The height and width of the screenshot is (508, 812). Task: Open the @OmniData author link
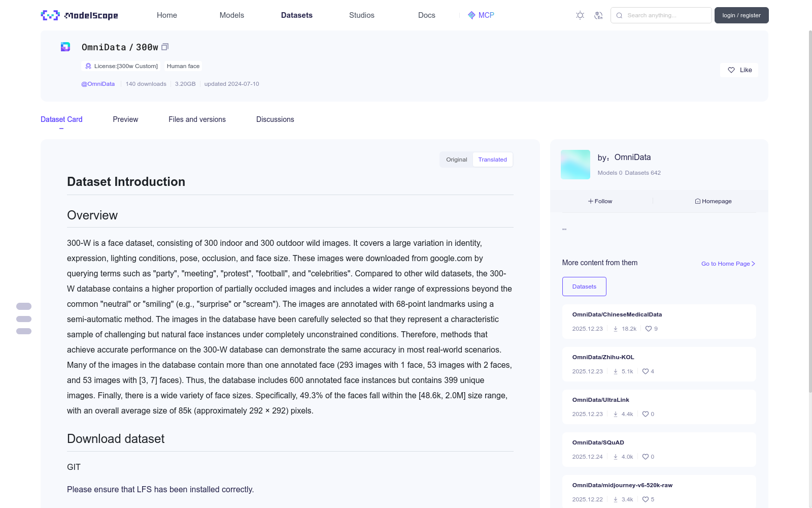[x=98, y=84]
